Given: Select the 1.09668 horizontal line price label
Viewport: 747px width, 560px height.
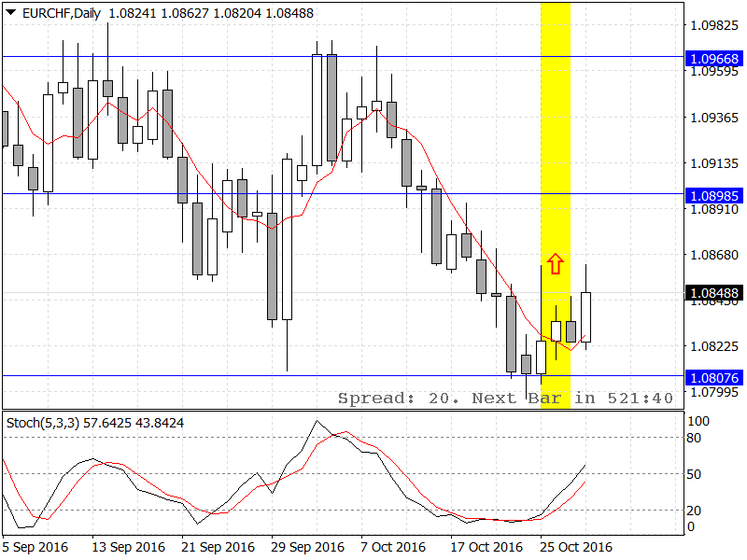Looking at the screenshot, I should click(714, 59).
